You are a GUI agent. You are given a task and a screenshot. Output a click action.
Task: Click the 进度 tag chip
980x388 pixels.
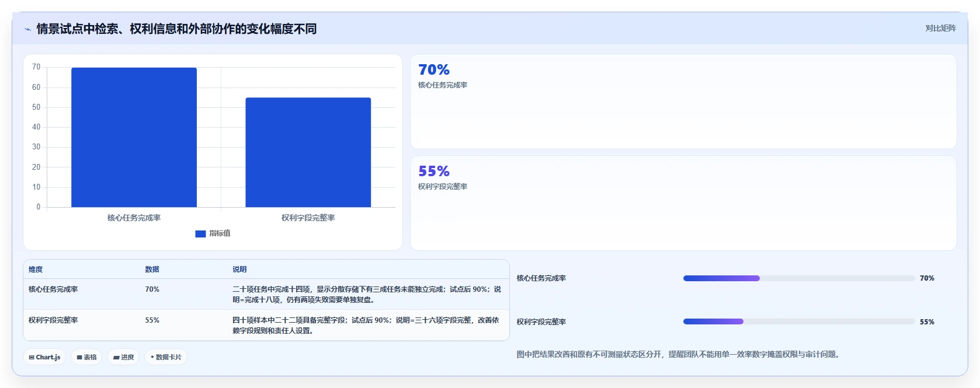(x=123, y=357)
